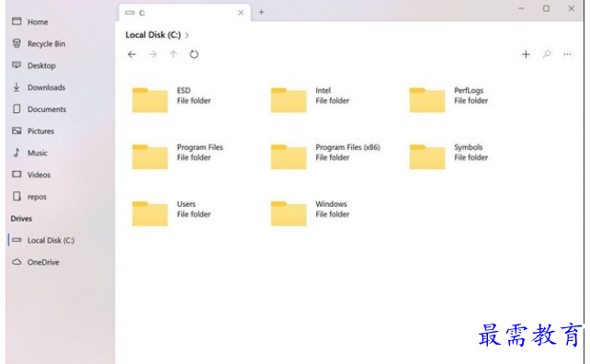Click Local Disk (C:) breadcrumb path

tap(153, 35)
